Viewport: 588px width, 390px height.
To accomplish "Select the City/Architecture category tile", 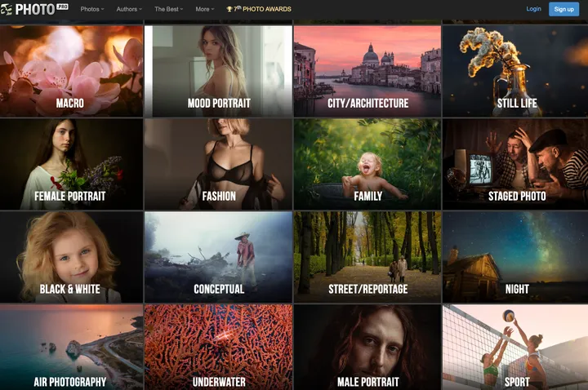I will point(367,71).
